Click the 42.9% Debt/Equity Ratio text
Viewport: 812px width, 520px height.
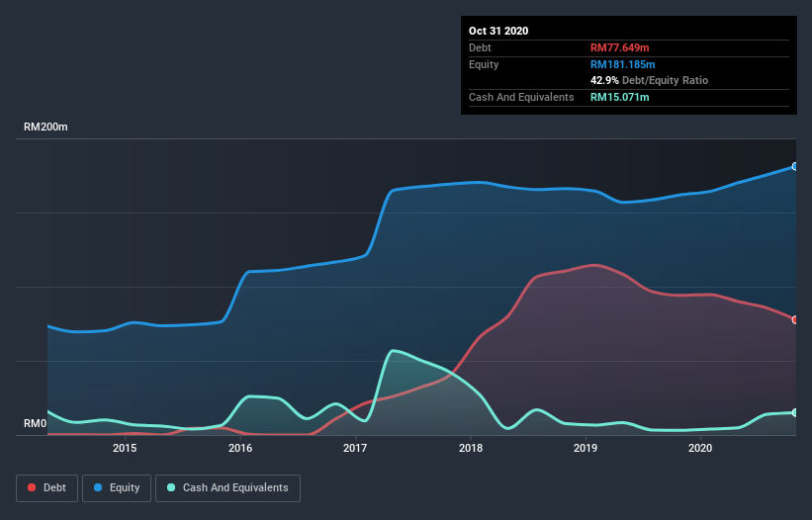point(650,80)
